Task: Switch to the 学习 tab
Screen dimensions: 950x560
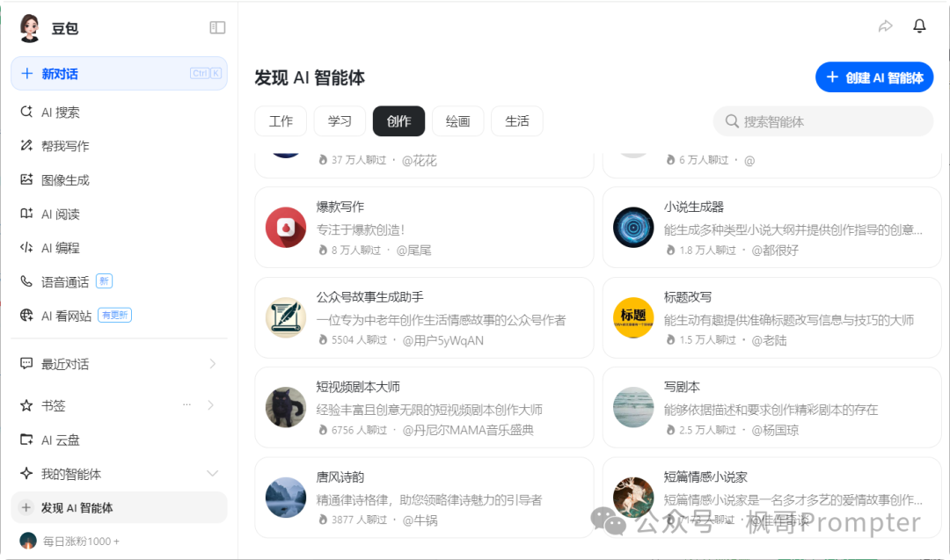Action: coord(340,121)
